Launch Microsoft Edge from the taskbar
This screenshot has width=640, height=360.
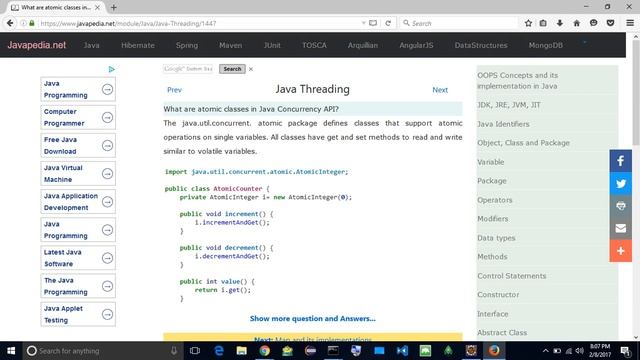click(219, 351)
